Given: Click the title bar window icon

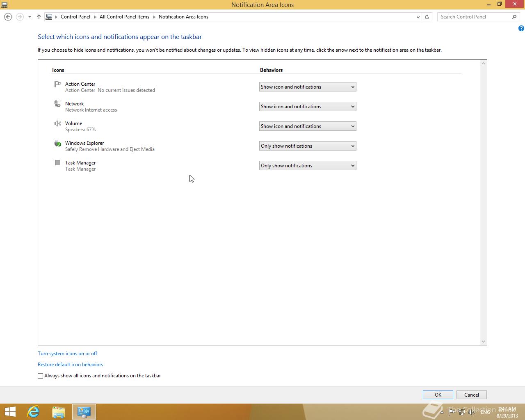Looking at the screenshot, I should coord(5,5).
